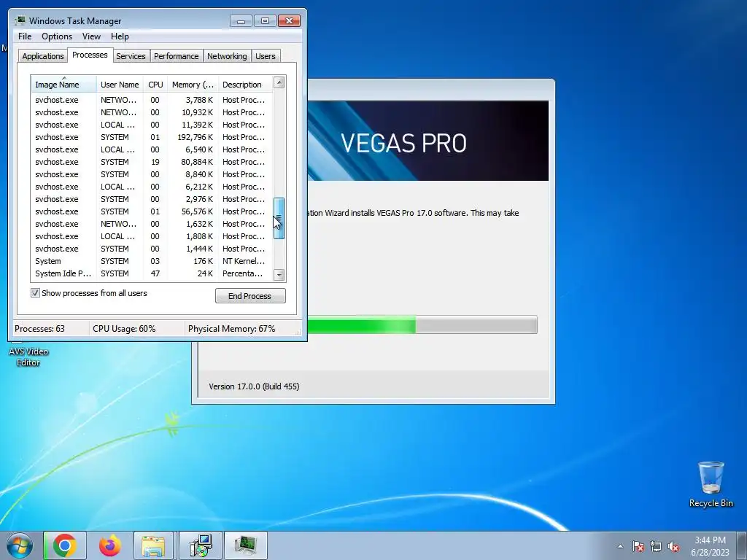Click the VEGAS PRO banner in installer
Screen dimensions: 747x560
click(427, 141)
